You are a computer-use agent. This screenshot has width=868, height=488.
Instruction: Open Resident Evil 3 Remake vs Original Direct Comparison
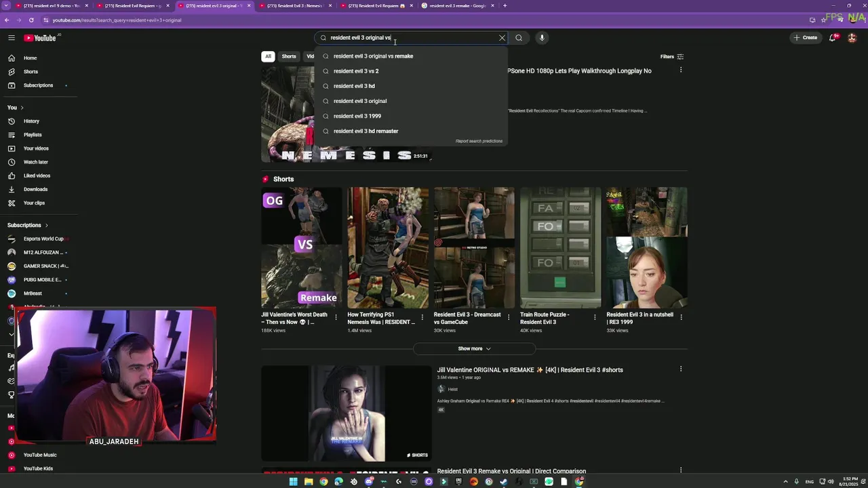(x=511, y=471)
